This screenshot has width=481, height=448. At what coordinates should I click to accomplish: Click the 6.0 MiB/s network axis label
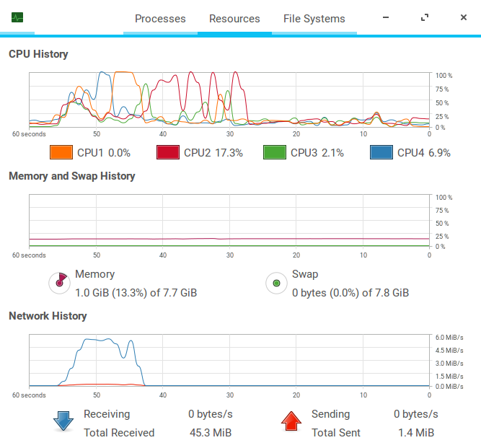click(449, 337)
